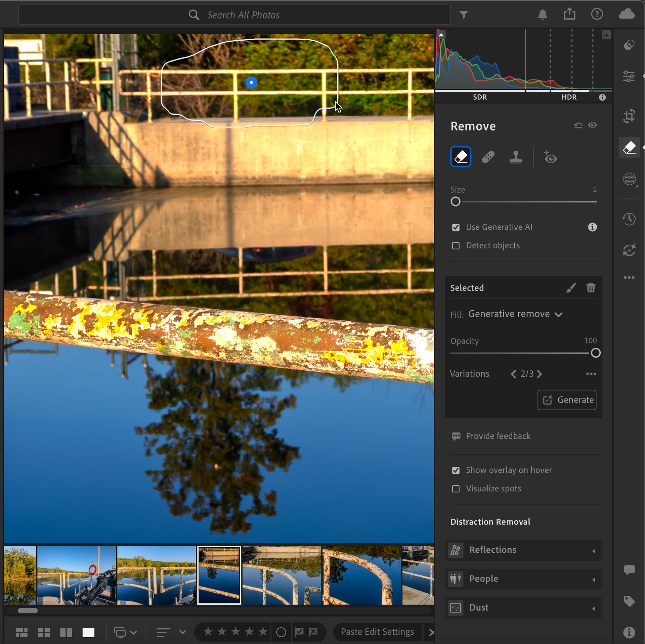Enable Detect objects checkbox
Screen dimensions: 645x644
click(456, 246)
